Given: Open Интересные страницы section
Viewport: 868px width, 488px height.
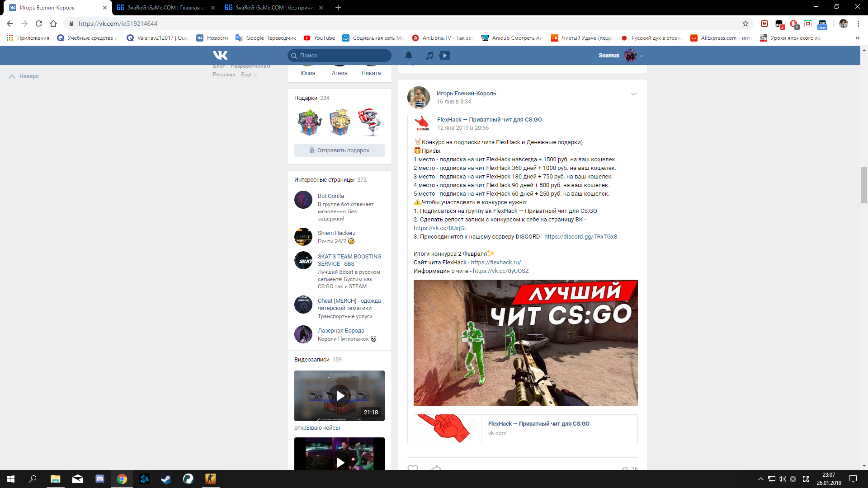Looking at the screenshot, I should 324,180.
